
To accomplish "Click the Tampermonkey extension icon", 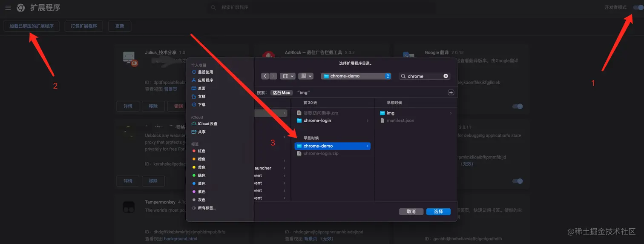I will [129, 207].
